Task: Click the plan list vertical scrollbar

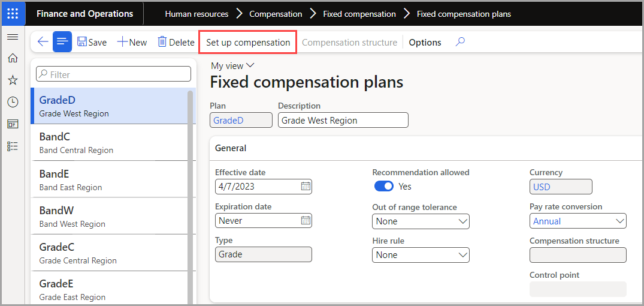Action: tap(190, 197)
